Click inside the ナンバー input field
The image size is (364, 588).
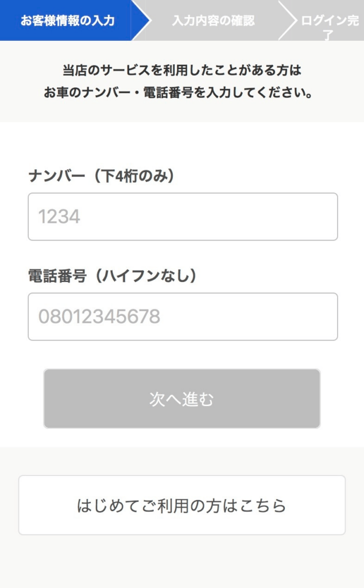click(x=182, y=216)
